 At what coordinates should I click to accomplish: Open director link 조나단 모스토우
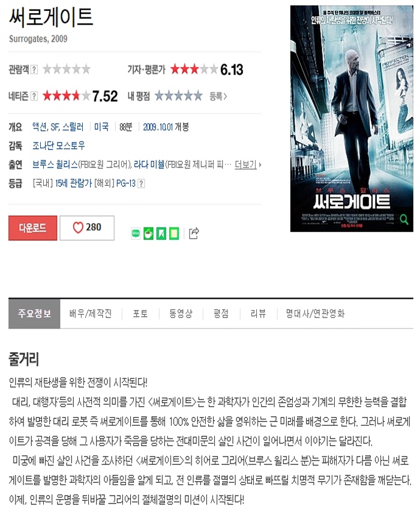(x=59, y=145)
